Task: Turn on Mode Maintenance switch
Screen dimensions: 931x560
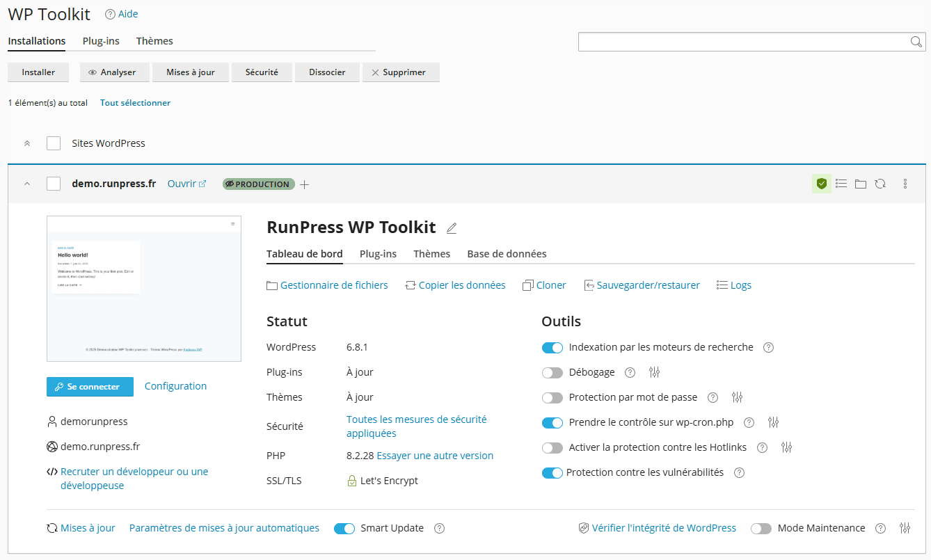Action: point(761,528)
